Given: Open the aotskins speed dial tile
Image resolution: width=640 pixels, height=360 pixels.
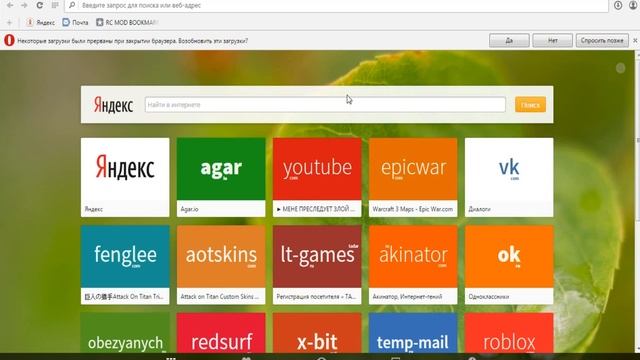Looking at the screenshot, I should 221,265.
